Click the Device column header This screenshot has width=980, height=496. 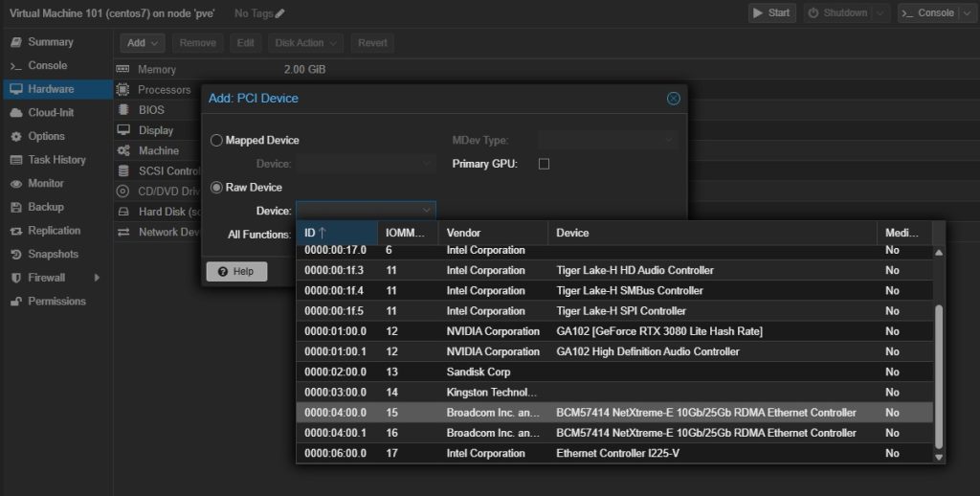(712, 233)
